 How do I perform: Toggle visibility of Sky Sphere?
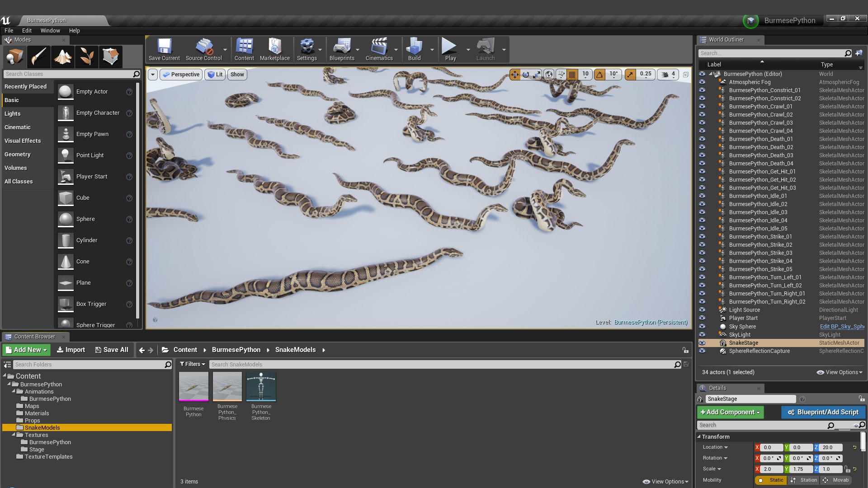tap(702, 327)
